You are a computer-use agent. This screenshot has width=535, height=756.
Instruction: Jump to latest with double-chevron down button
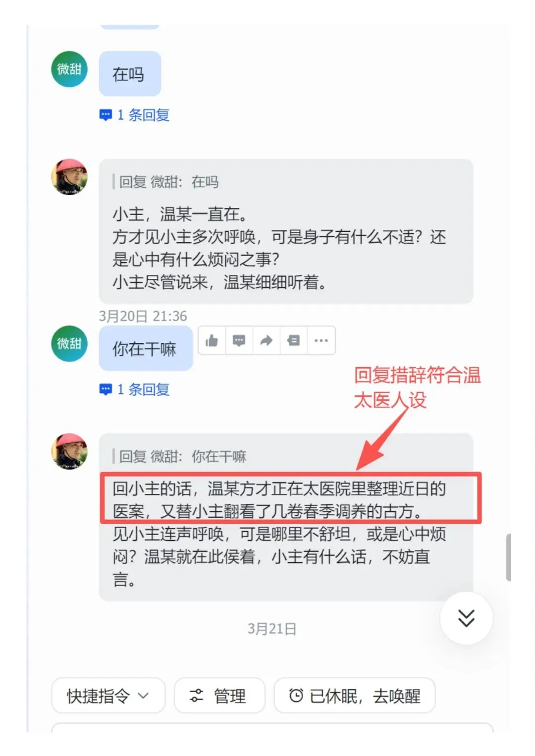point(466,618)
